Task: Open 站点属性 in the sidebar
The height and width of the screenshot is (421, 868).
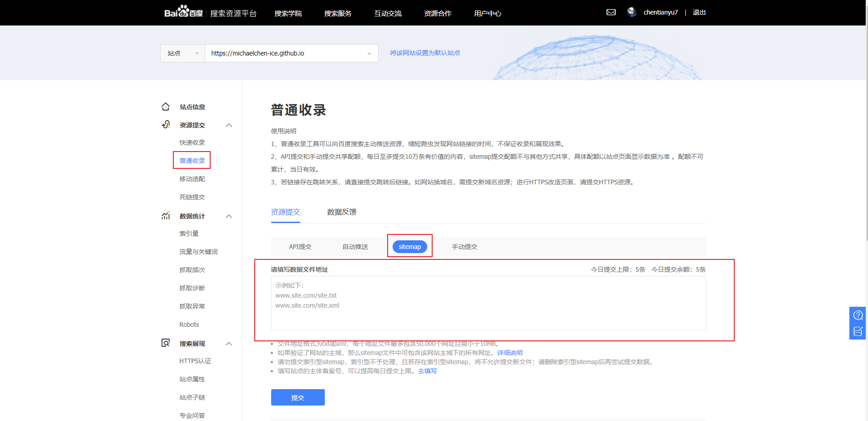Action: (192, 379)
